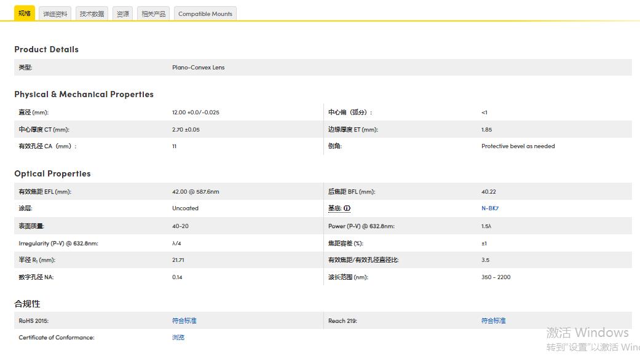
Task: Open RoHS 2015 符合标准 link
Action: [x=184, y=321]
